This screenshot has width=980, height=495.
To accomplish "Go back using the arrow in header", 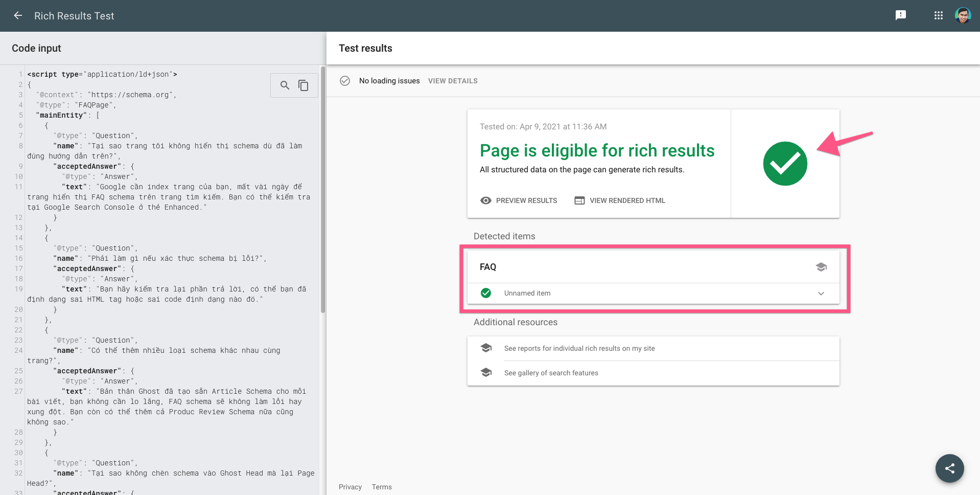I will click(18, 15).
